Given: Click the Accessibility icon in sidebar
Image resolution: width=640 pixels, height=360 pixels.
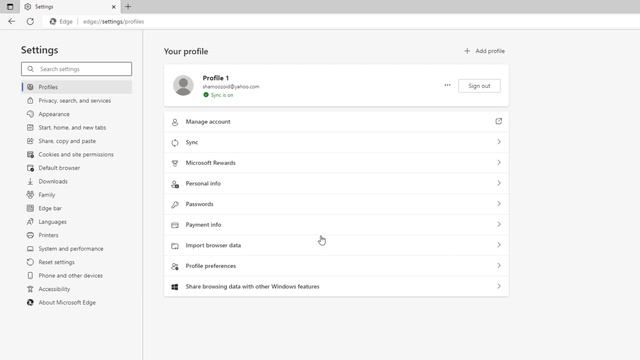Looking at the screenshot, I should (x=30, y=289).
